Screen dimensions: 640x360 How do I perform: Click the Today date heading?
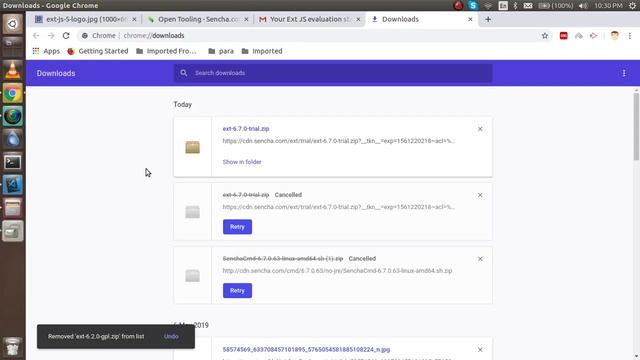click(182, 104)
